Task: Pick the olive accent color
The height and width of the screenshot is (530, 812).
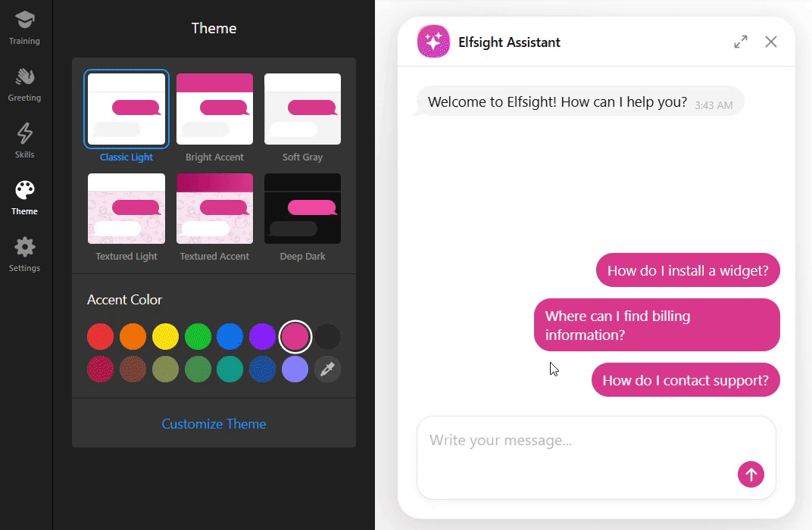Action: click(165, 369)
